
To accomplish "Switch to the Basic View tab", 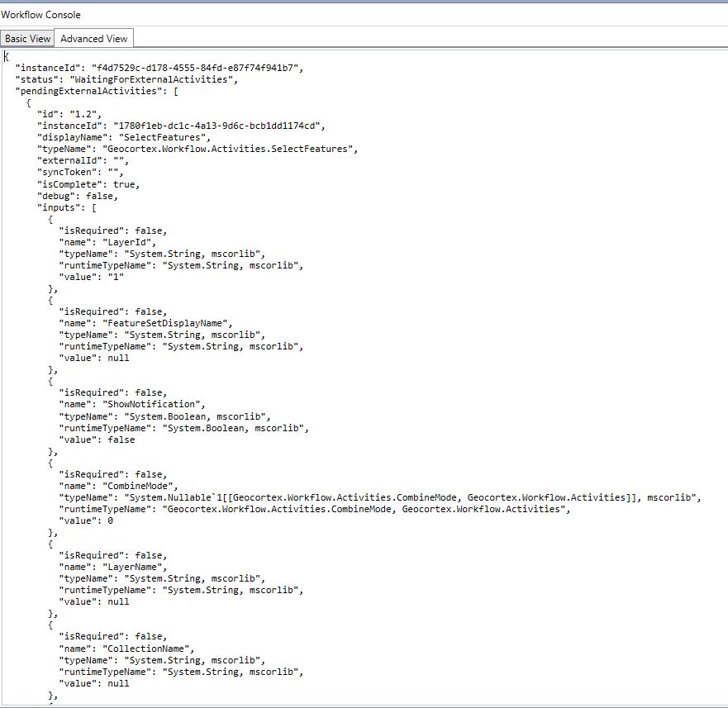I will coord(27,39).
